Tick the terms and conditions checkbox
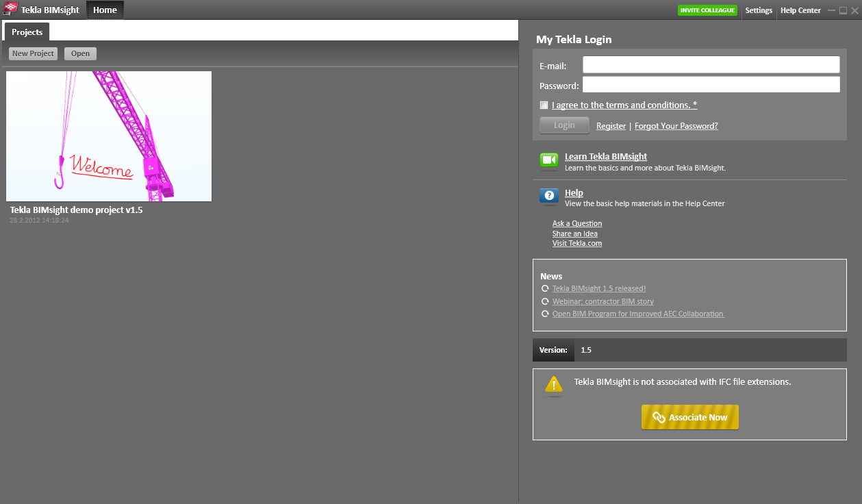This screenshot has width=862, height=504. pos(544,105)
